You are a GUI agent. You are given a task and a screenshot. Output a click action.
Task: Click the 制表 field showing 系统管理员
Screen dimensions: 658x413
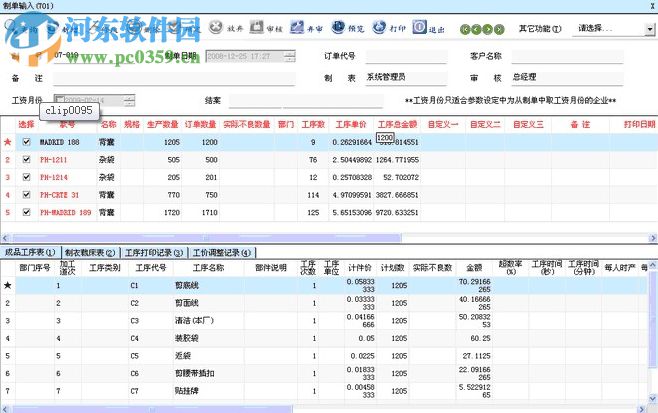tap(406, 78)
